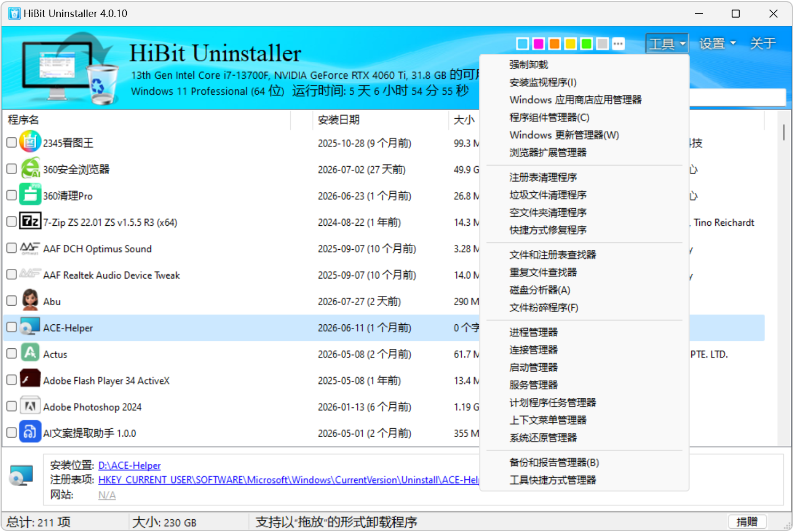This screenshot has width=794, height=532.
Task: Tick the checkbox for Adobe Photoshop 2024
Action: pyautogui.click(x=11, y=406)
